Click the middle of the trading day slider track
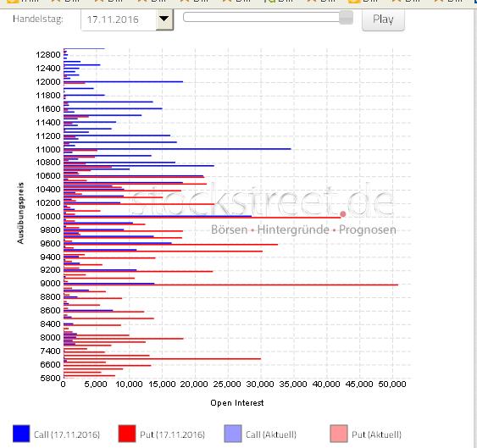The image size is (477, 448). point(268,17)
